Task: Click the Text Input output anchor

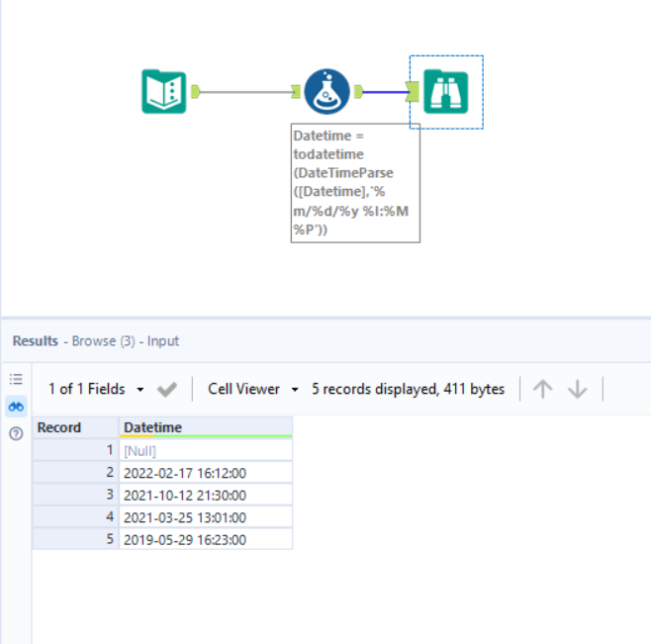Action: point(196,92)
